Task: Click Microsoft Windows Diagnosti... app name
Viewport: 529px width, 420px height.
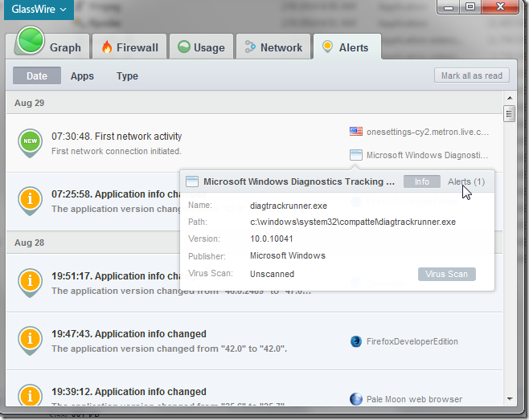Action: [427, 156]
